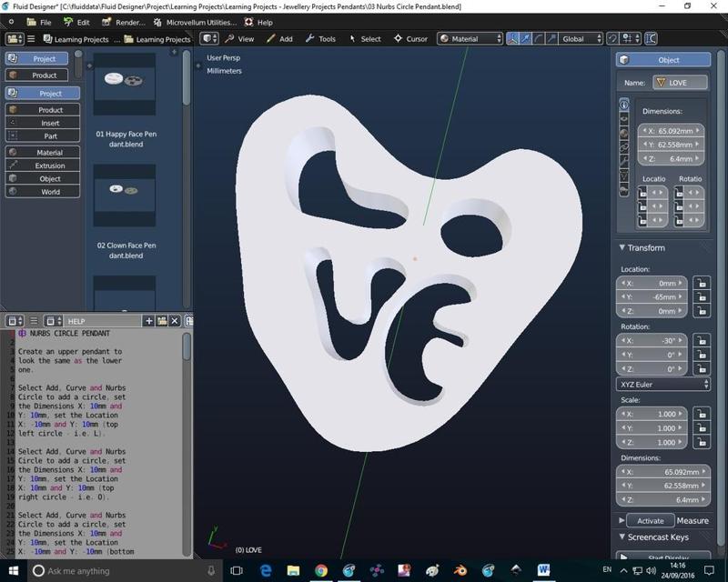Open the XYZ Euler rotation mode dropdown
Viewport: 728px width, 582px height.
pyautogui.click(x=662, y=385)
